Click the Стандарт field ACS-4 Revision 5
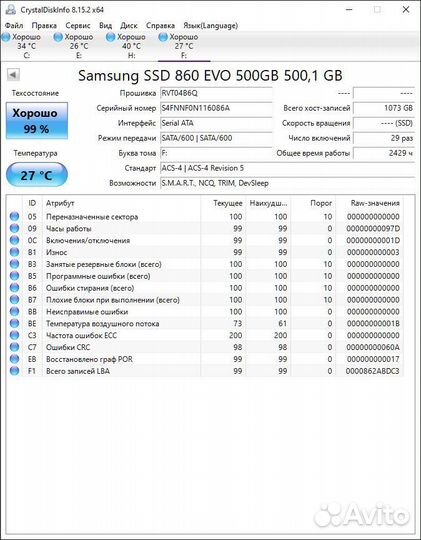The width and height of the screenshot is (421, 540). pos(287,168)
